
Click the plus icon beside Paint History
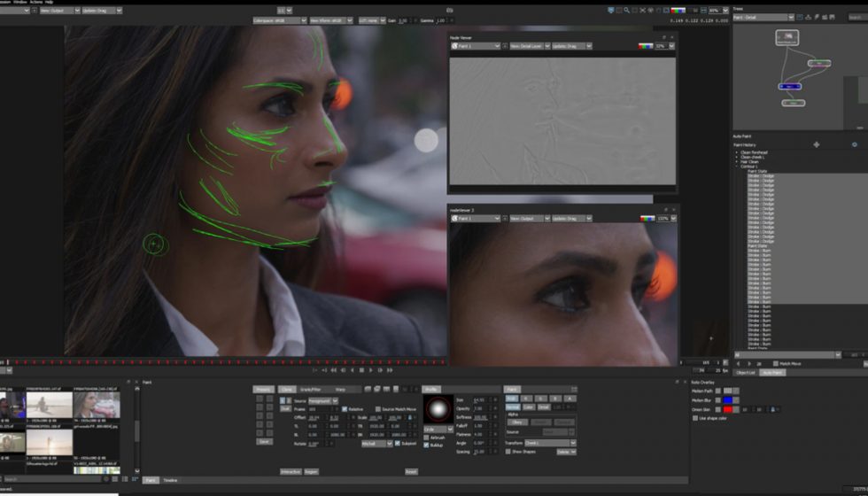coord(816,144)
